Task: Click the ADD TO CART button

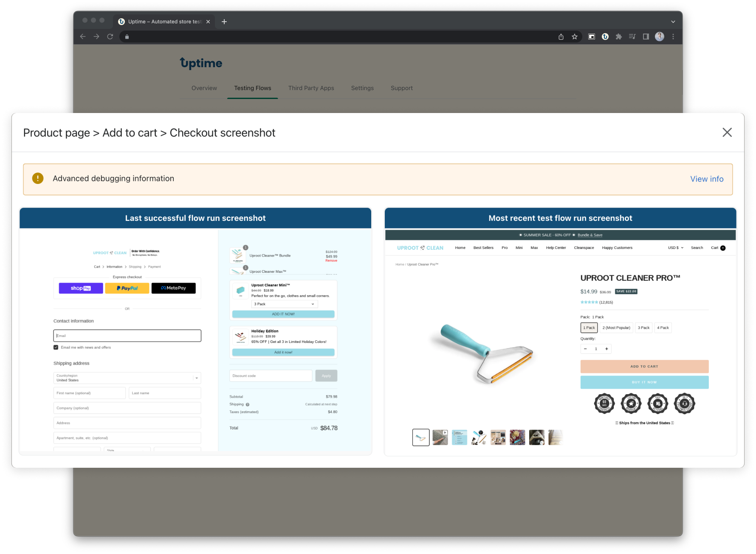Action: click(644, 367)
